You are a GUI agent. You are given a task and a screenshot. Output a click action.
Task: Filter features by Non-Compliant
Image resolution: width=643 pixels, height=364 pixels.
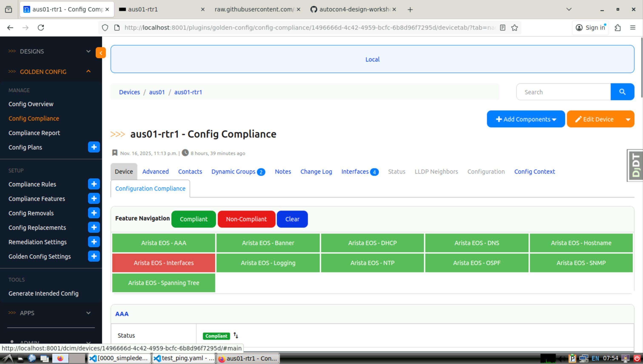[246, 219]
